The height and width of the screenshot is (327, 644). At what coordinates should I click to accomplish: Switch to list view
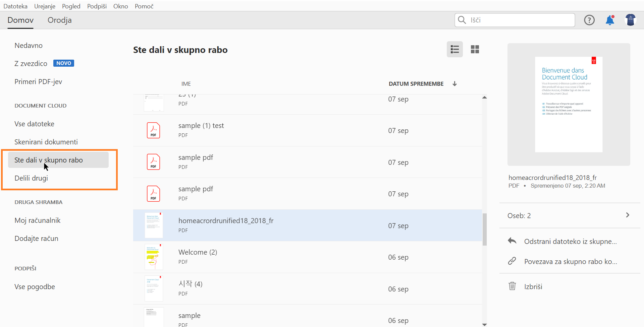click(454, 49)
